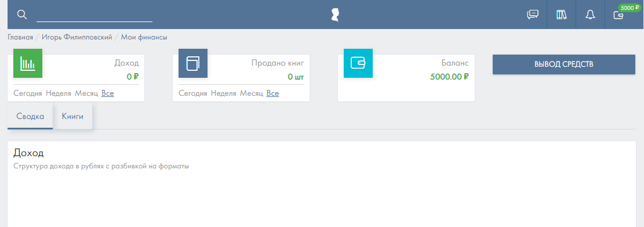Filter Доход by Неделя
Image resolution: width=644 pixels, height=227 pixels.
pyautogui.click(x=59, y=93)
